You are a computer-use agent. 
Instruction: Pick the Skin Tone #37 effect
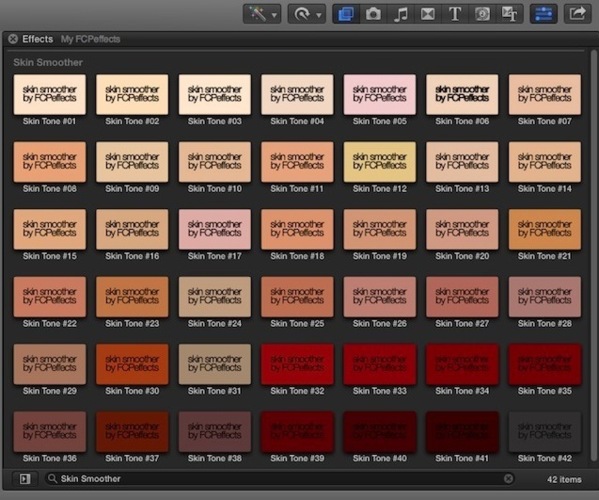(132, 432)
